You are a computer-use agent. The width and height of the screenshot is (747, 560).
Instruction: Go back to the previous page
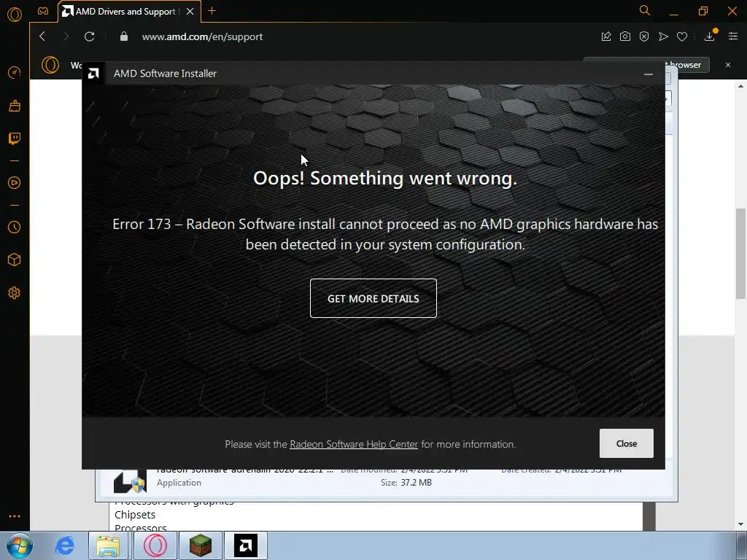tap(42, 36)
